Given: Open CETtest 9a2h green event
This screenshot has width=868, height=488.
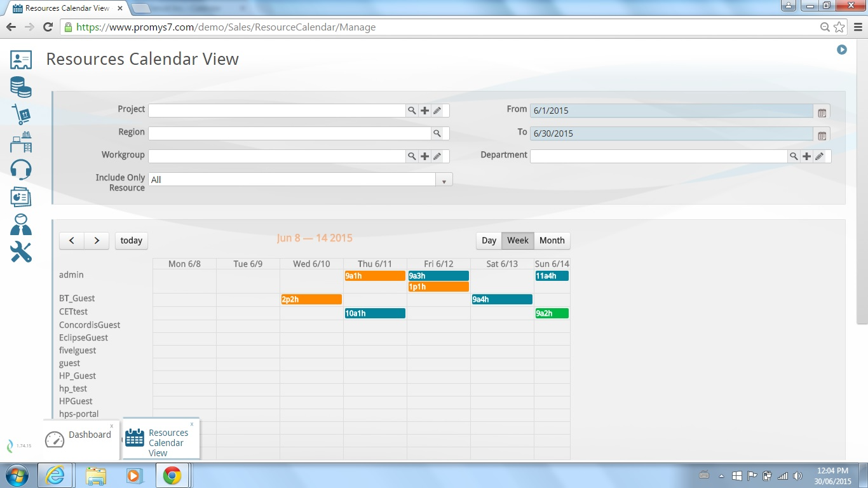Looking at the screenshot, I should pyautogui.click(x=552, y=313).
